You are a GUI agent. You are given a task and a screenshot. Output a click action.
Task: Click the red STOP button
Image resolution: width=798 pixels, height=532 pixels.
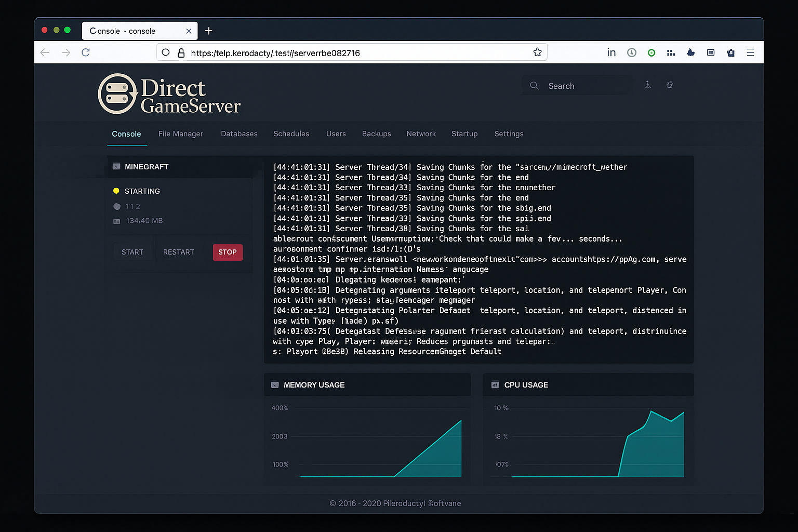[228, 252]
